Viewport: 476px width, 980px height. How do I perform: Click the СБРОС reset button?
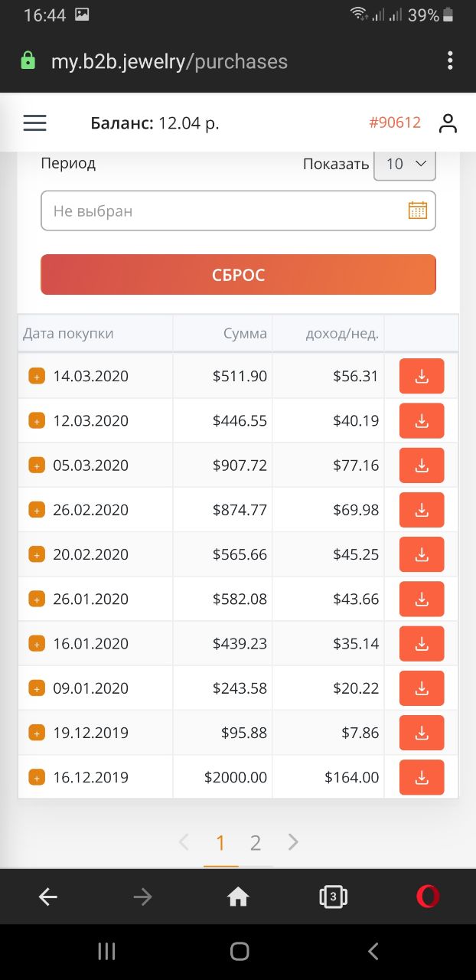[238, 275]
